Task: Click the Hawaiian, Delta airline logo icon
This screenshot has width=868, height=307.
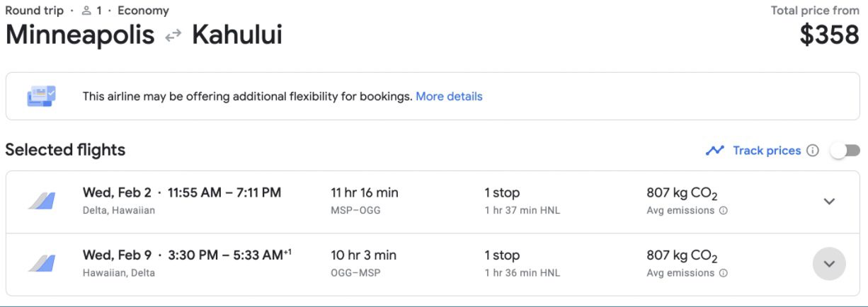Action: click(x=42, y=263)
